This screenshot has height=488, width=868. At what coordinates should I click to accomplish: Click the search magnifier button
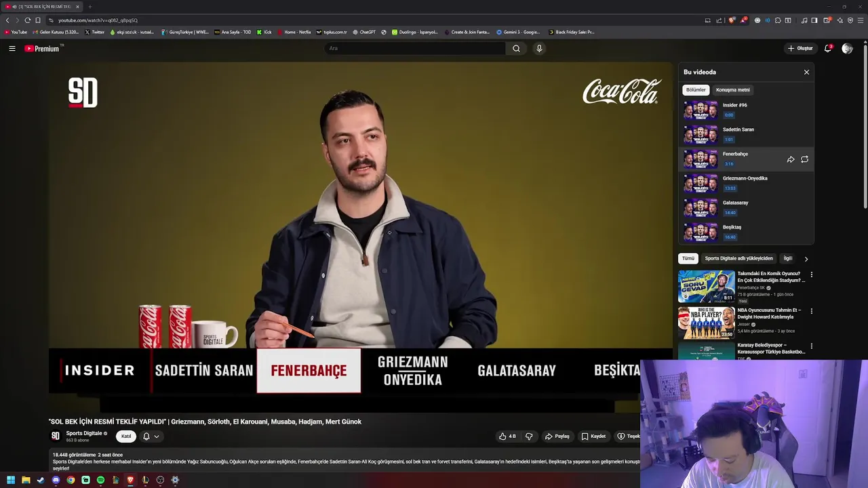516,48
